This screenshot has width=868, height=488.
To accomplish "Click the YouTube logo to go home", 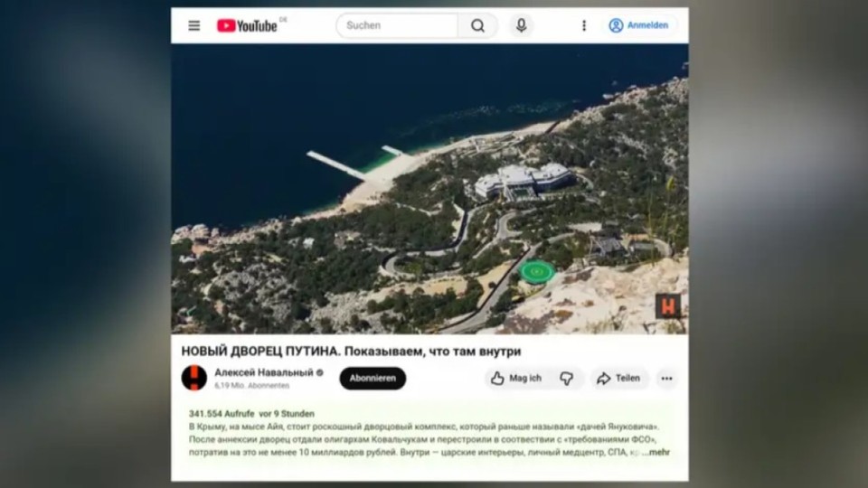I will coord(247,25).
